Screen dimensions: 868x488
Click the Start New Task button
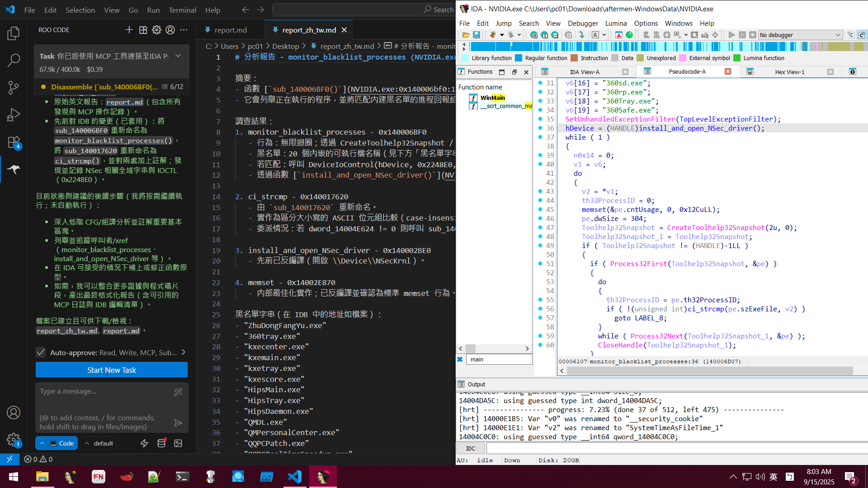(112, 370)
